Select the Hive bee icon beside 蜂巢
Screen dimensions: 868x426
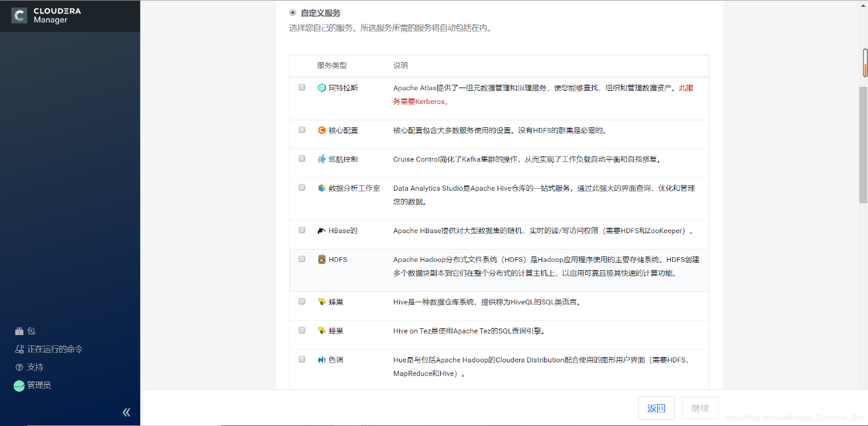point(320,301)
